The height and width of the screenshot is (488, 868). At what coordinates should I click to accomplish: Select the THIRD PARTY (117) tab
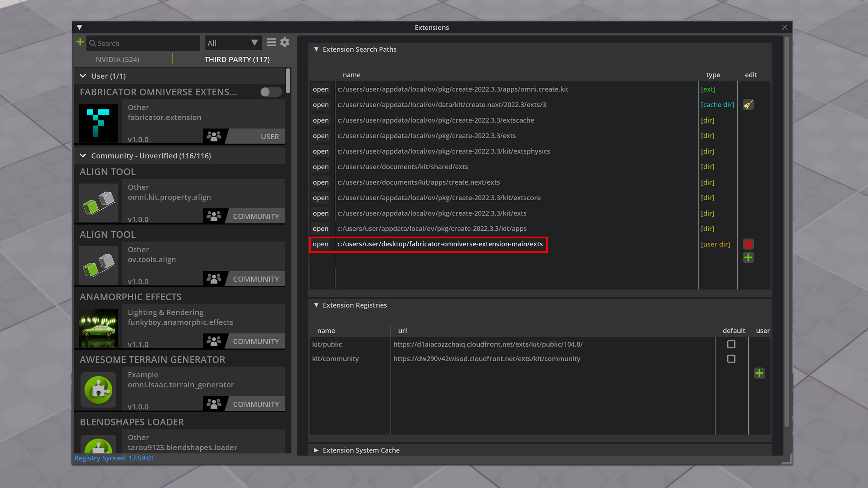click(237, 60)
